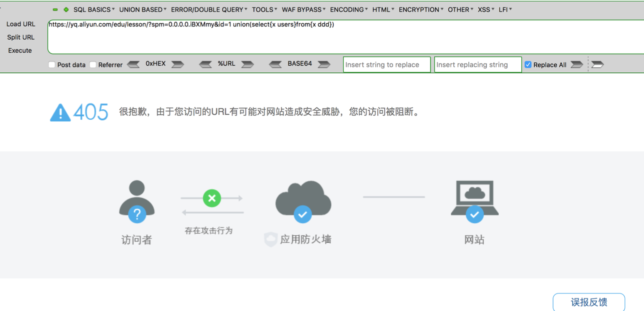This screenshot has width=644, height=311.
Task: Enable the Referrer checkbox
Action: [93, 65]
